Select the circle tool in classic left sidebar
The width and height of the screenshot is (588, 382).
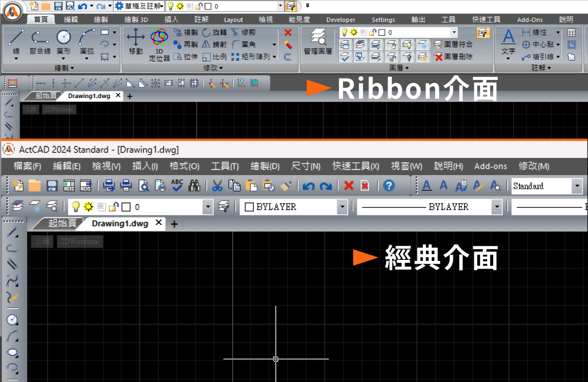(x=12, y=319)
